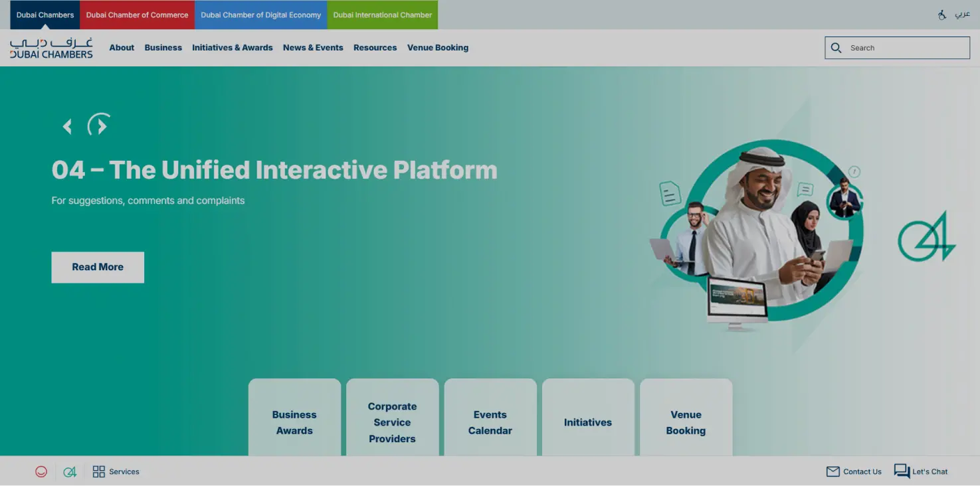Open Venue Booking in the top navigation
The image size is (980, 486).
(x=438, y=48)
